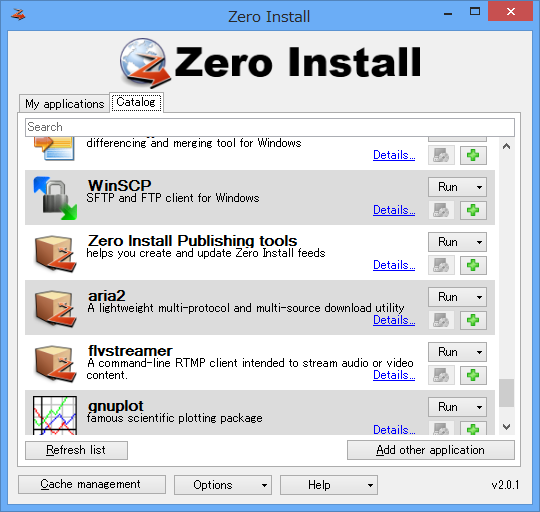Open Details link for flvstreamer
Image resolution: width=540 pixels, height=512 pixels.
tap(394, 375)
